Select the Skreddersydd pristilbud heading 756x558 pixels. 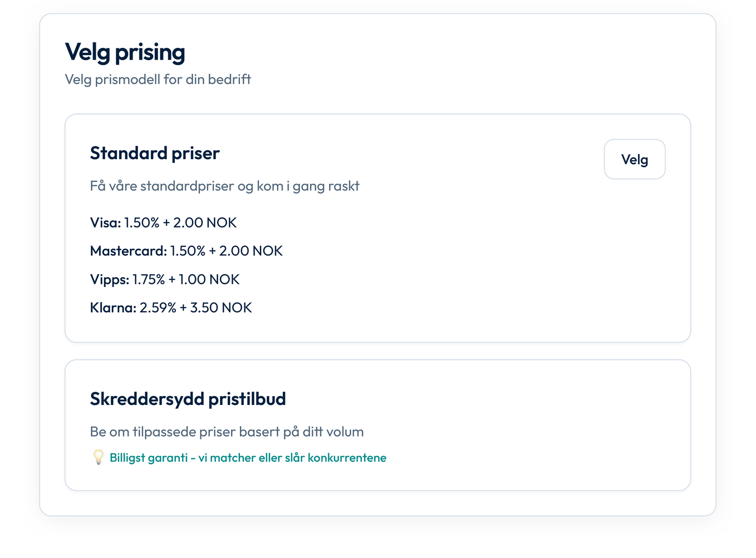point(188,399)
